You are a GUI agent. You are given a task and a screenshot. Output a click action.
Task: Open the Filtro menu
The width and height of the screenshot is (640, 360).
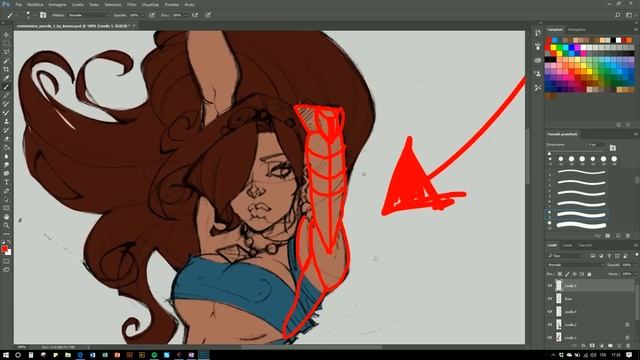[131, 4]
